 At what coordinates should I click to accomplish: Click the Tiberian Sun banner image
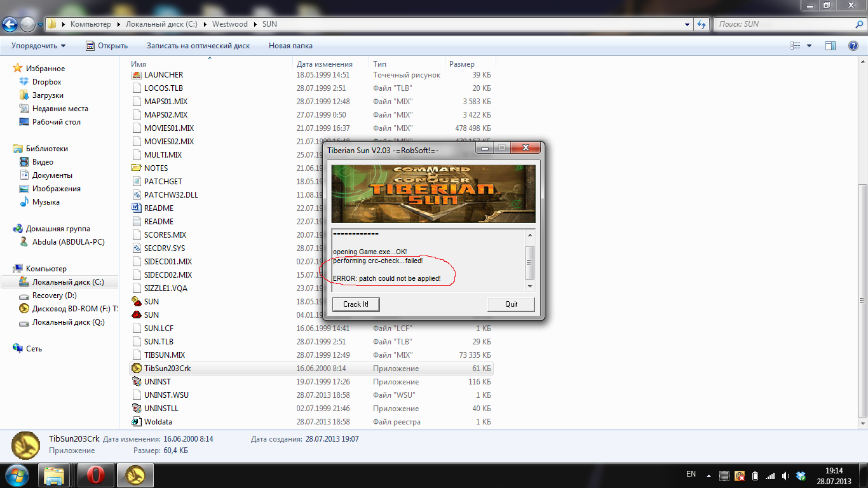(x=433, y=193)
